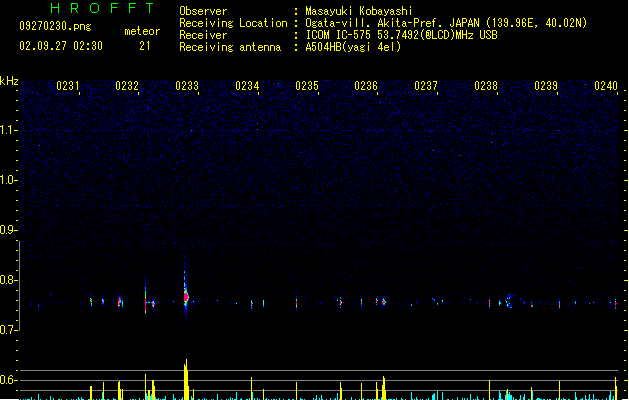Click the 'meteor' count label
The image size is (629, 400).
pos(142,31)
